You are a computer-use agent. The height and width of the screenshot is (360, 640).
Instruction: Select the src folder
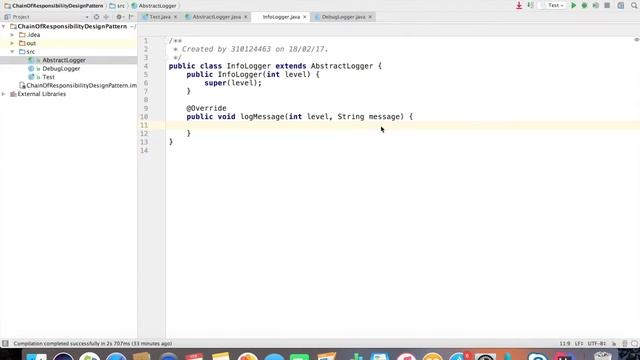[x=31, y=52]
